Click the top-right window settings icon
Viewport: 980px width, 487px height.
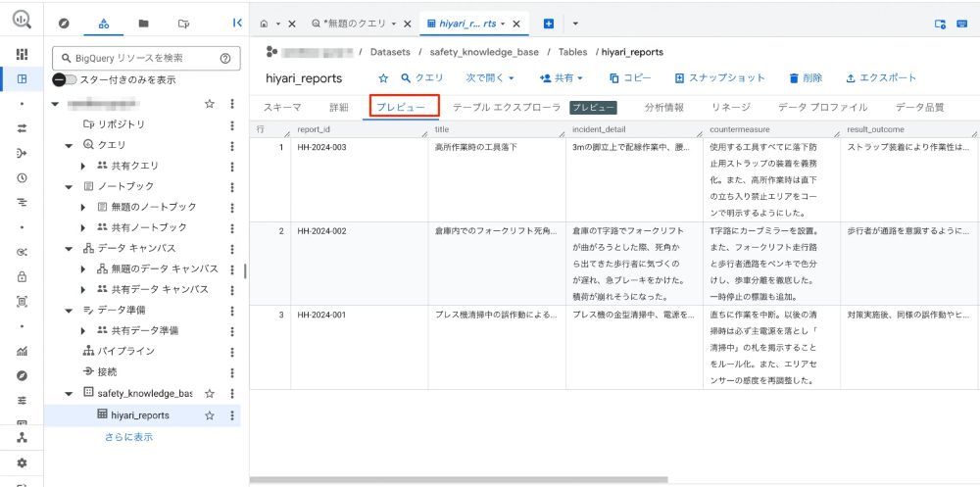(x=940, y=24)
